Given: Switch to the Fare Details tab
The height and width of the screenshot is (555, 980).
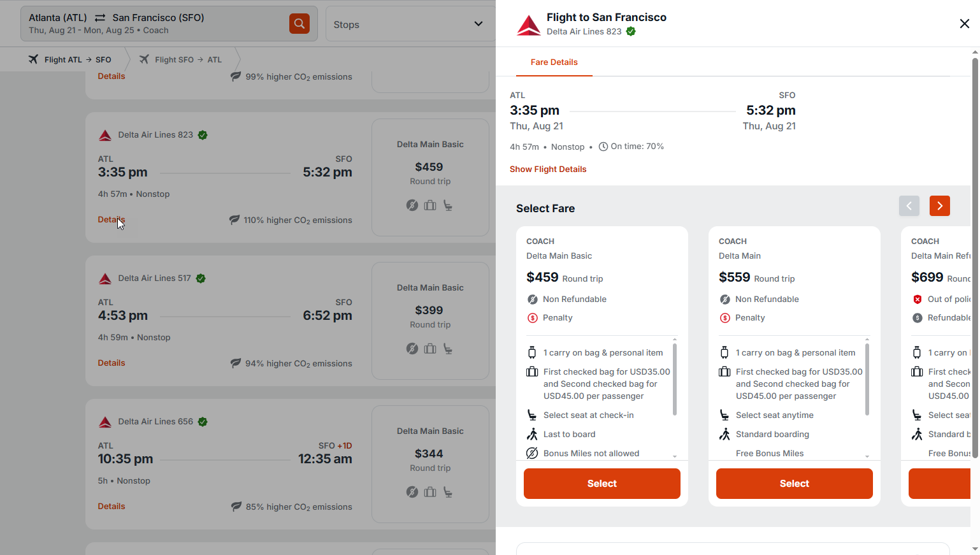Looking at the screenshot, I should coord(554,62).
